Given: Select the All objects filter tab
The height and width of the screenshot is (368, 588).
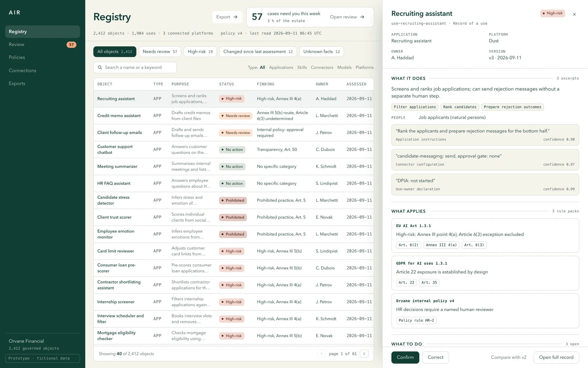Looking at the screenshot, I should (x=115, y=52).
